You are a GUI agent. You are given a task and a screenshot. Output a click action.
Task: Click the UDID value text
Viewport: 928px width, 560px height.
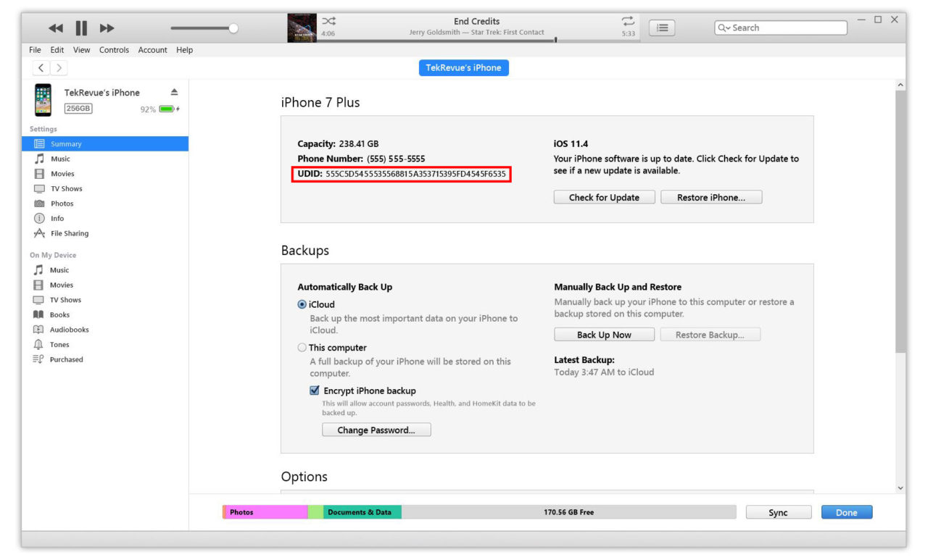pyautogui.click(x=415, y=174)
